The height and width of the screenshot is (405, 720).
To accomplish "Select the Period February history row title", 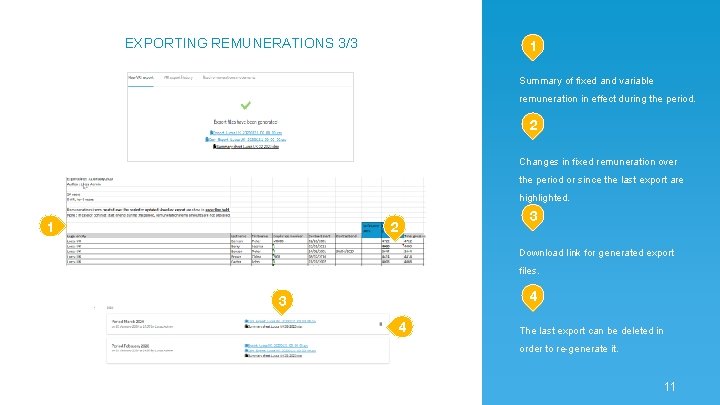I will 130,346.
